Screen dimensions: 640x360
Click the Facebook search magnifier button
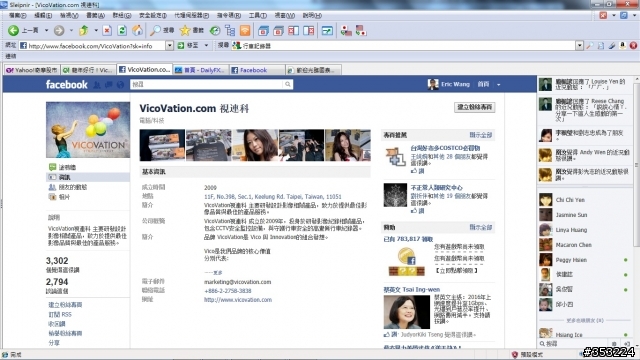coord(288,84)
